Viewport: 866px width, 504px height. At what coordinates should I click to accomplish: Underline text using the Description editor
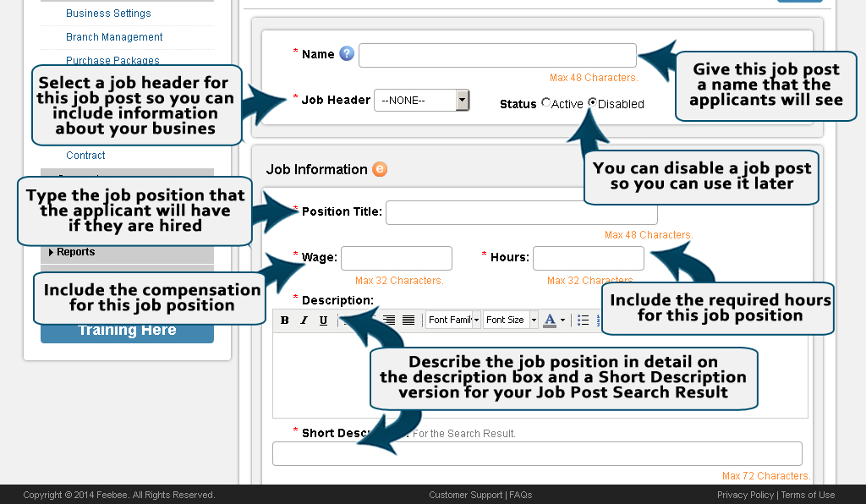(322, 320)
